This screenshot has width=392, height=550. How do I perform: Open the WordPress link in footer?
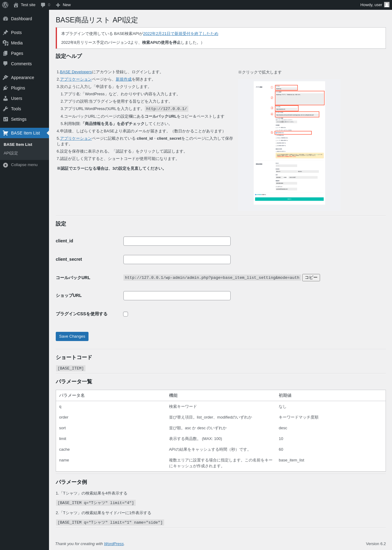pos(114,544)
